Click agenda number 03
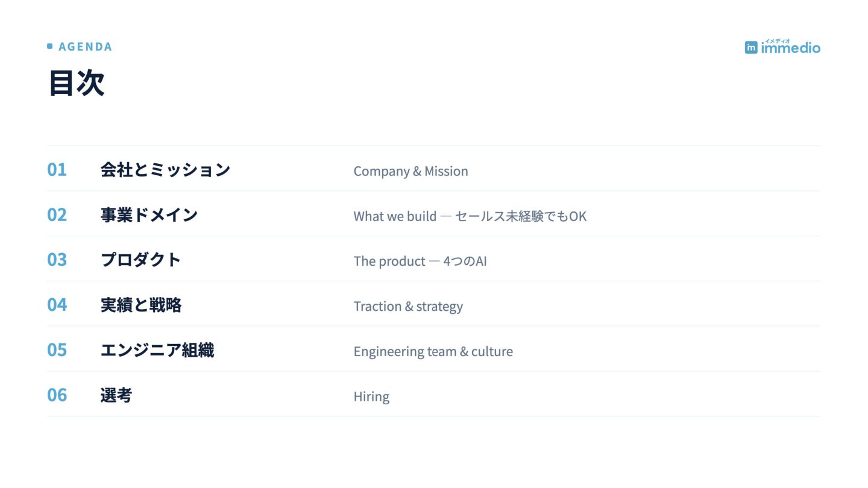The image size is (868, 488). 57,260
